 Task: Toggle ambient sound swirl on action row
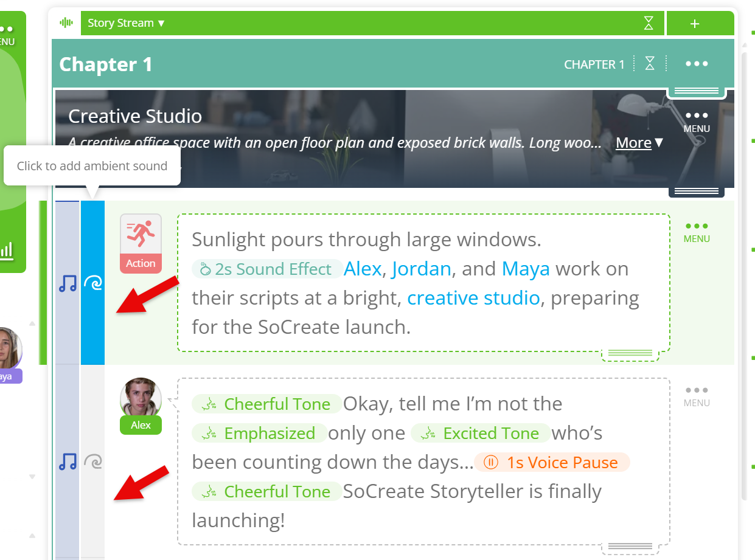tap(92, 283)
